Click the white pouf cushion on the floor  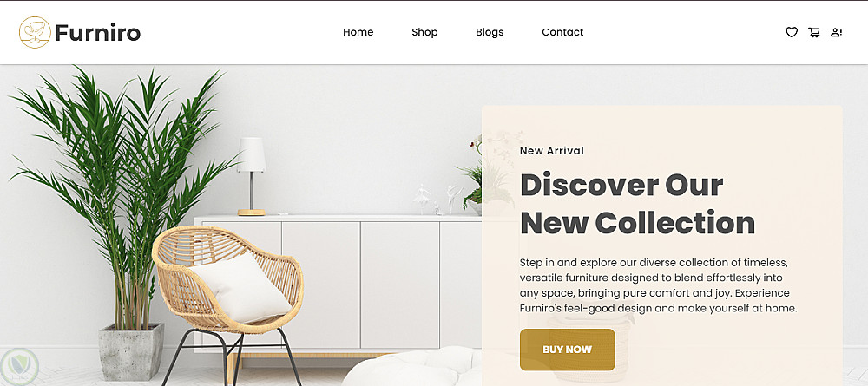coord(412,367)
